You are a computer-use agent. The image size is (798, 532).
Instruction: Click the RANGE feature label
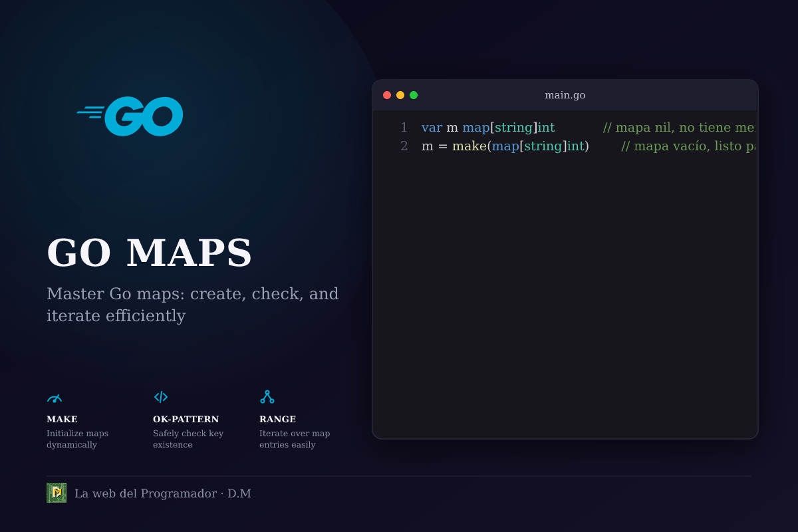[x=277, y=419]
